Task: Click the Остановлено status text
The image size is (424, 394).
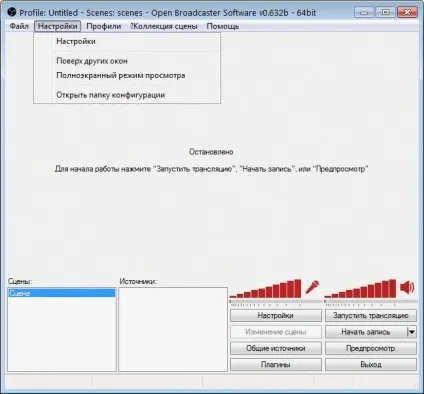Action: click(x=211, y=152)
